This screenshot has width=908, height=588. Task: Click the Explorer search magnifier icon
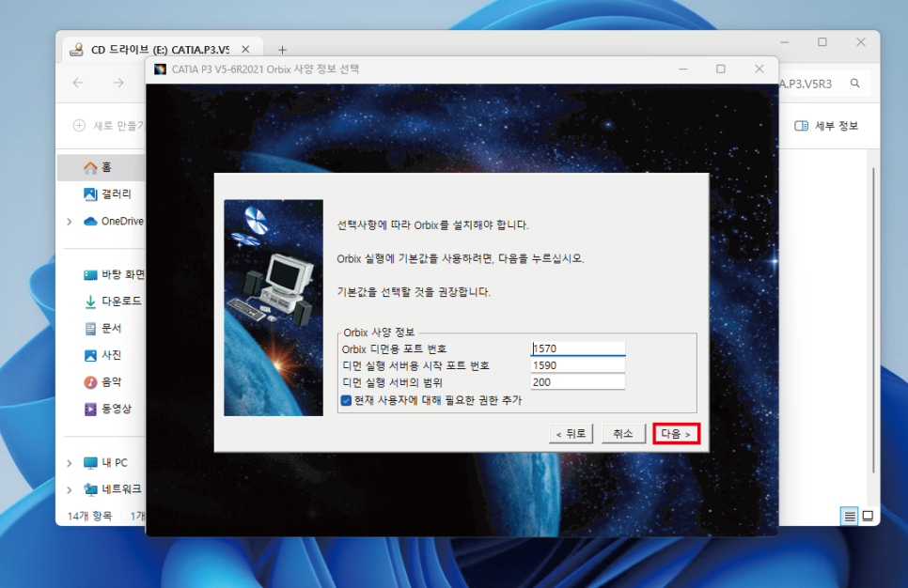click(854, 84)
